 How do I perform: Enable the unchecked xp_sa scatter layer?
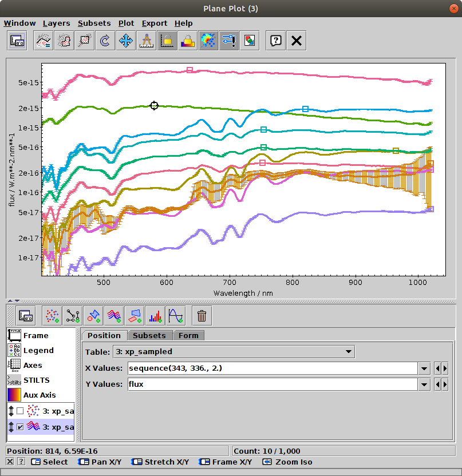click(x=20, y=411)
